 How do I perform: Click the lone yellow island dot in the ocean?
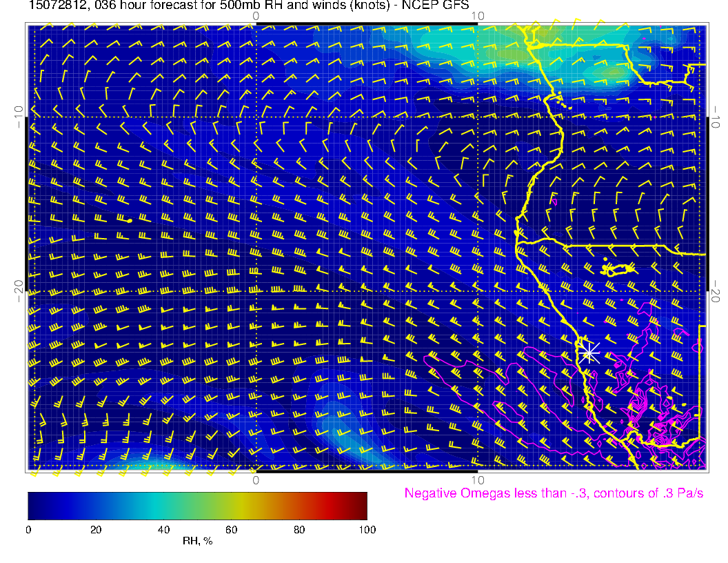pos(130,221)
